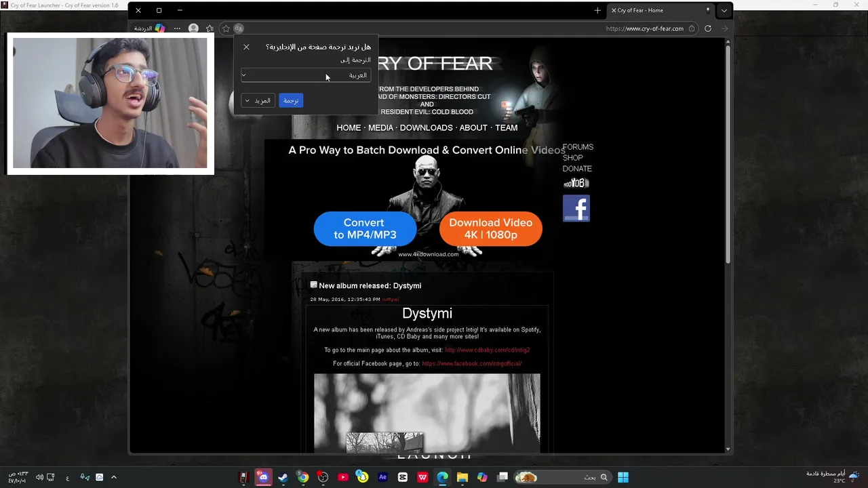Open the browser profile avatar
The width and height of the screenshot is (868, 488).
coord(193,28)
